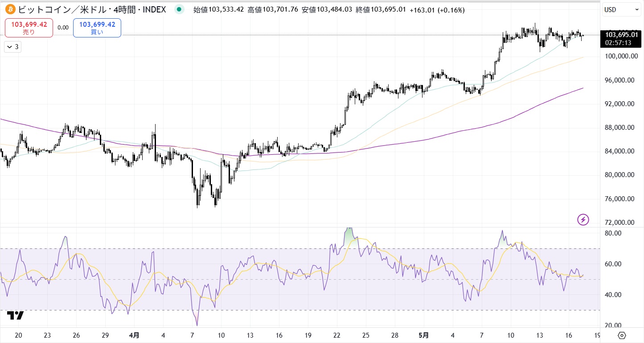This screenshot has height=343, width=644.
Task: Click the 4月 label on time axis
Action: click(134, 335)
